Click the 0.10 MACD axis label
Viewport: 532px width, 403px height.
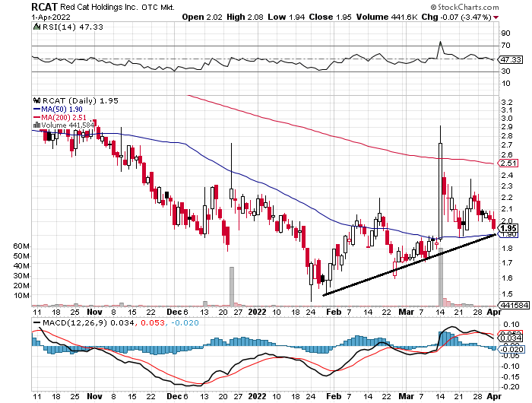(x=511, y=324)
